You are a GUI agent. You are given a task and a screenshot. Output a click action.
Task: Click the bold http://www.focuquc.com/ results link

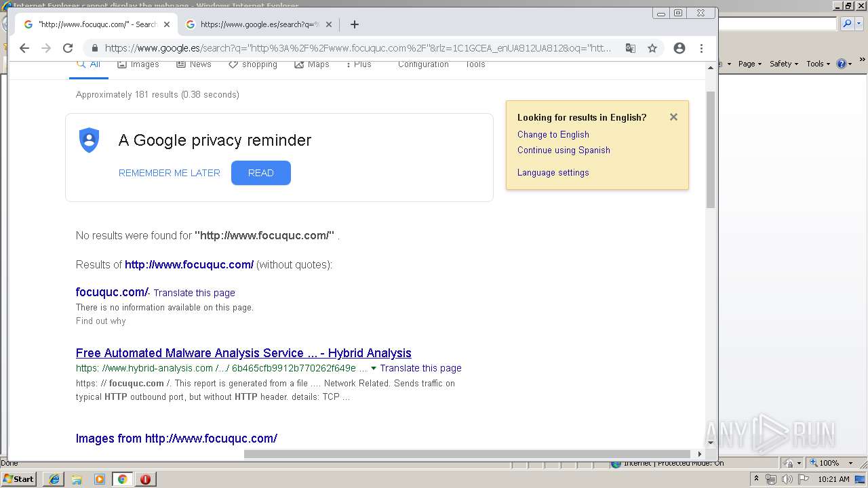(x=189, y=264)
